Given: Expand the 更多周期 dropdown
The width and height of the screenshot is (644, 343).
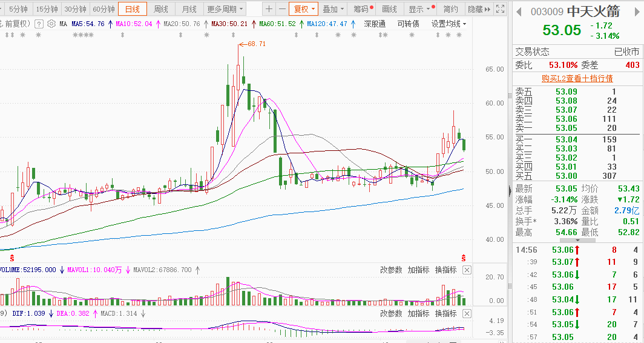Looking at the screenshot, I should tap(225, 9).
